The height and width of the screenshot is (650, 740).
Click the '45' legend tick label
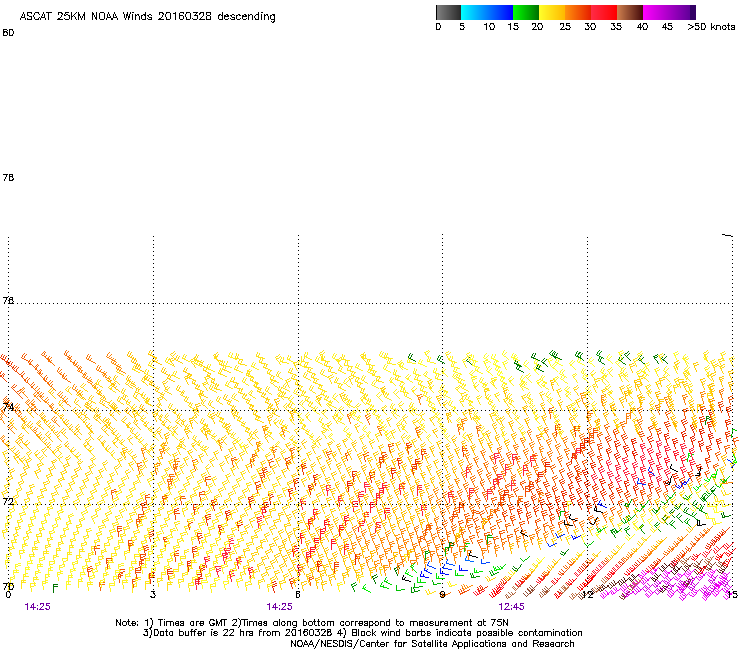(667, 27)
